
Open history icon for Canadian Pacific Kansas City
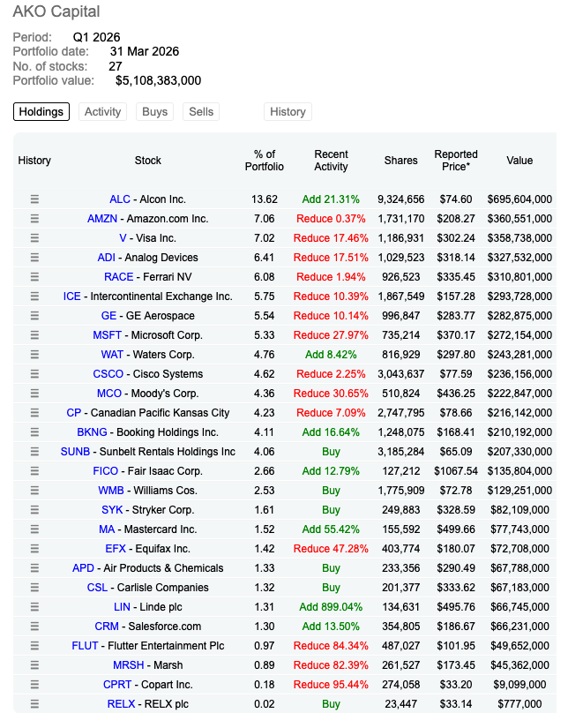(x=34, y=413)
